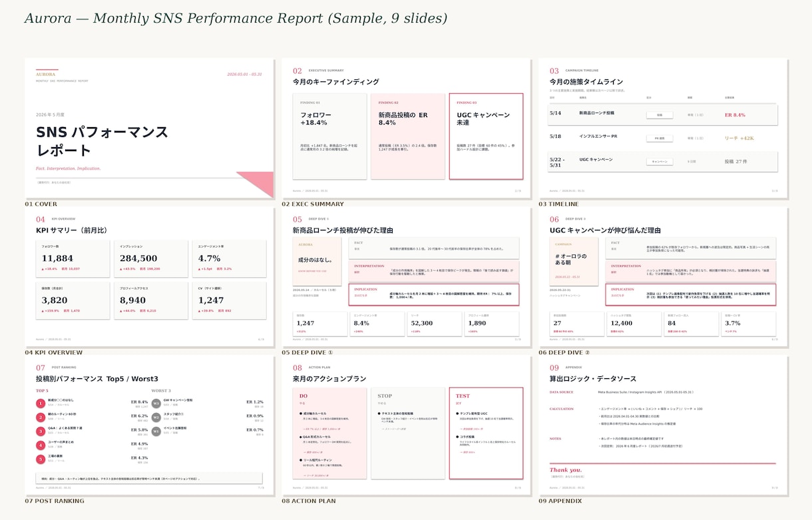The width and height of the screenshot is (812, 520).
Task: Click the キャンペーン tag in the 5/22 row
Action: [660, 161]
